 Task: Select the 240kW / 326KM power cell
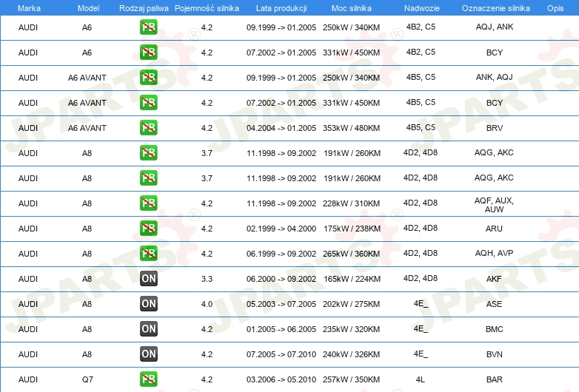coord(351,354)
